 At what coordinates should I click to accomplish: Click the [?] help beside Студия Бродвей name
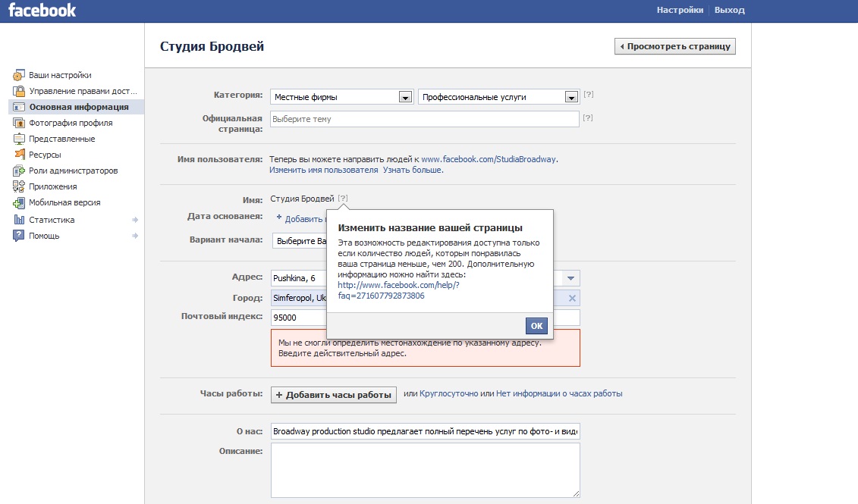[343, 199]
